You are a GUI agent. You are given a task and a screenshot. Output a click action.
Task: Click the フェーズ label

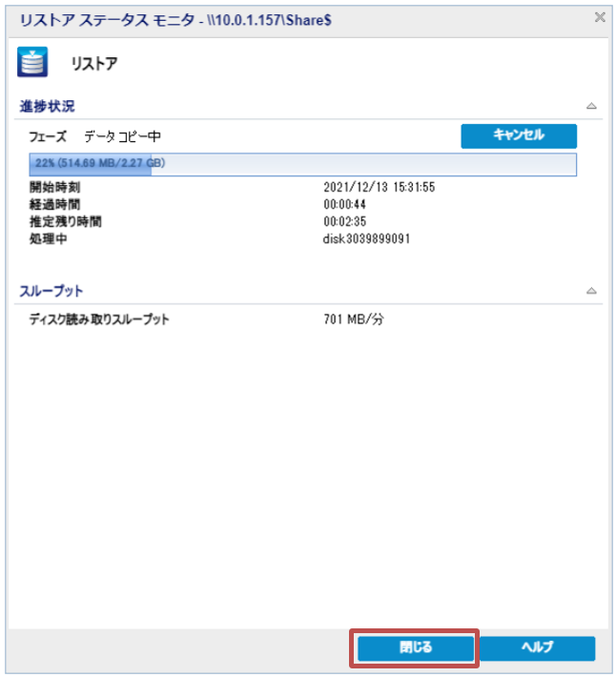click(x=48, y=137)
